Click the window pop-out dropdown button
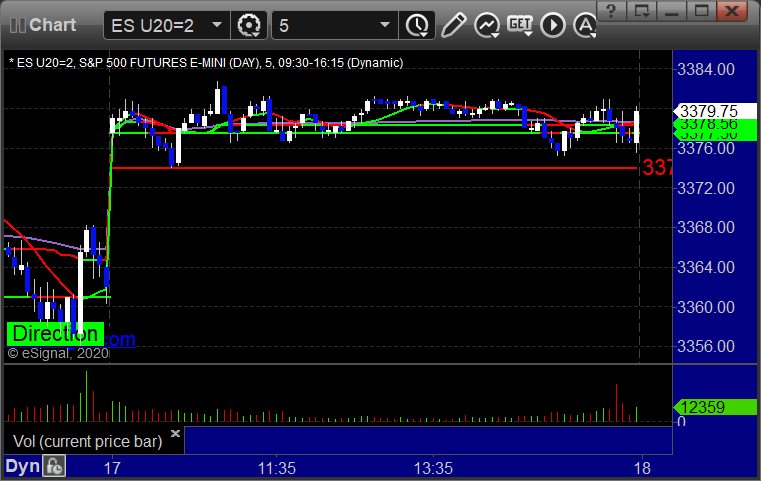761x481 pixels. pyautogui.click(x=642, y=10)
